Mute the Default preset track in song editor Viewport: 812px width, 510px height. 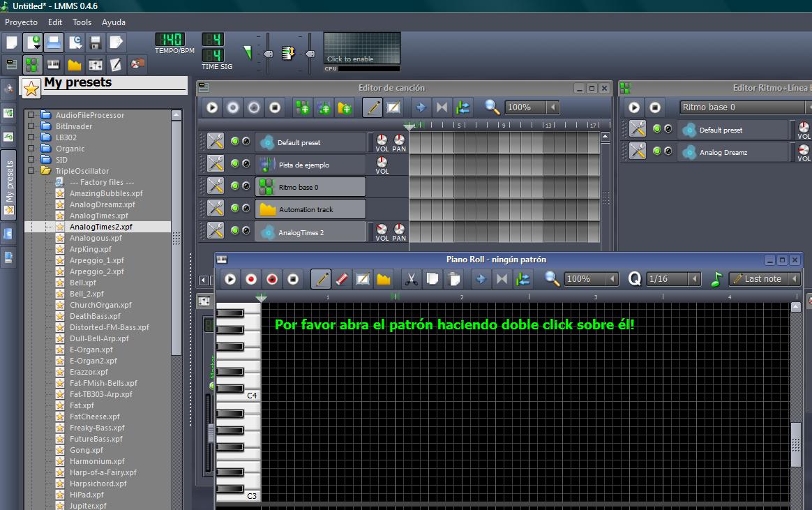[235, 141]
